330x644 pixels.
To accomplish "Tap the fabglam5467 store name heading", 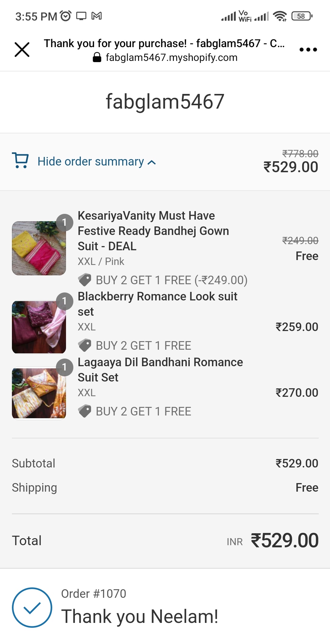I will point(165,102).
